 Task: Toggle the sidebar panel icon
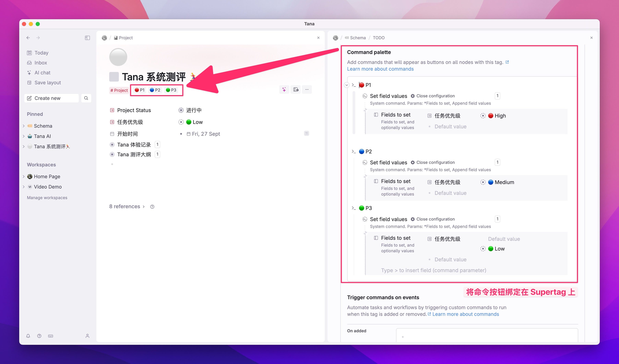tap(87, 38)
